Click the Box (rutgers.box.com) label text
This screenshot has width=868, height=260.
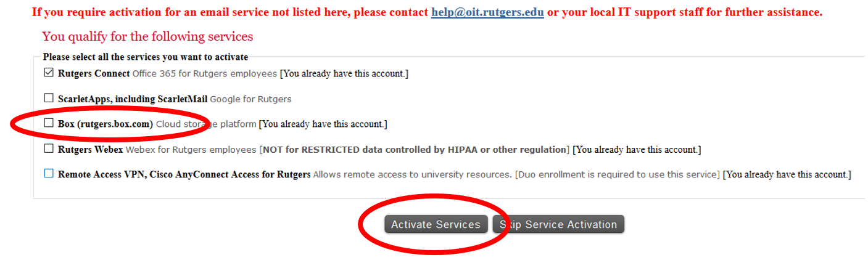click(105, 124)
